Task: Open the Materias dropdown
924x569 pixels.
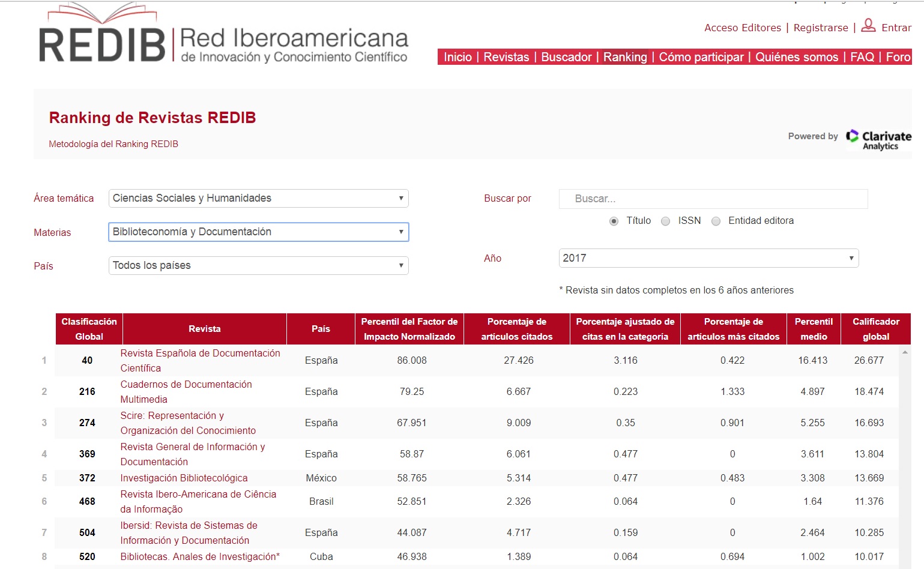Action: [x=258, y=232]
